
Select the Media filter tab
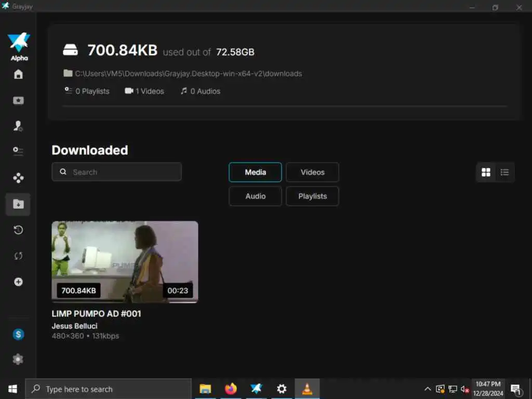pyautogui.click(x=255, y=172)
